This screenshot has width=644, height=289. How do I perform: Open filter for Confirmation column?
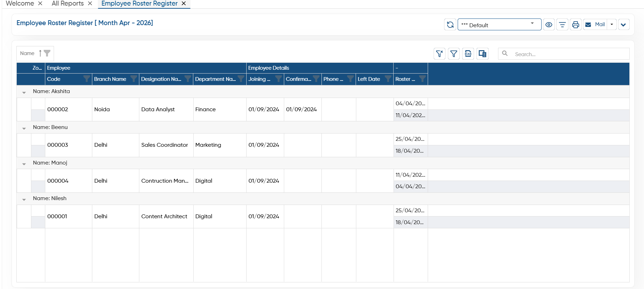point(316,79)
